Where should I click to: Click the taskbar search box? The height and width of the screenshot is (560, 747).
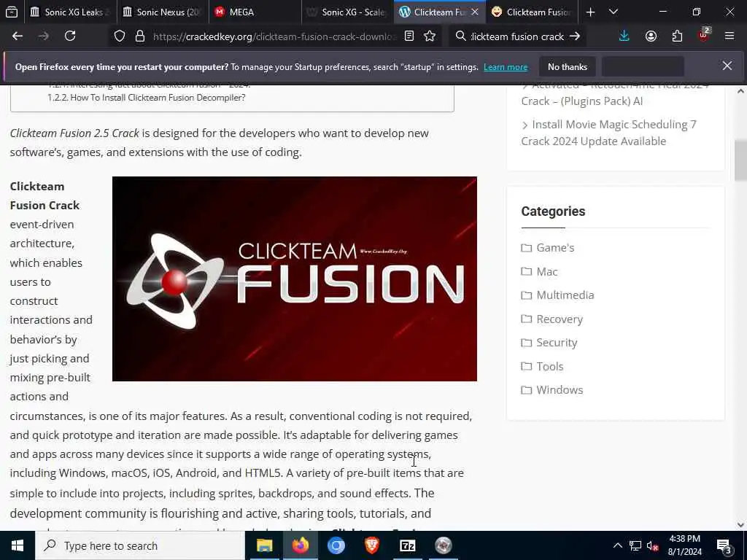[x=140, y=545]
